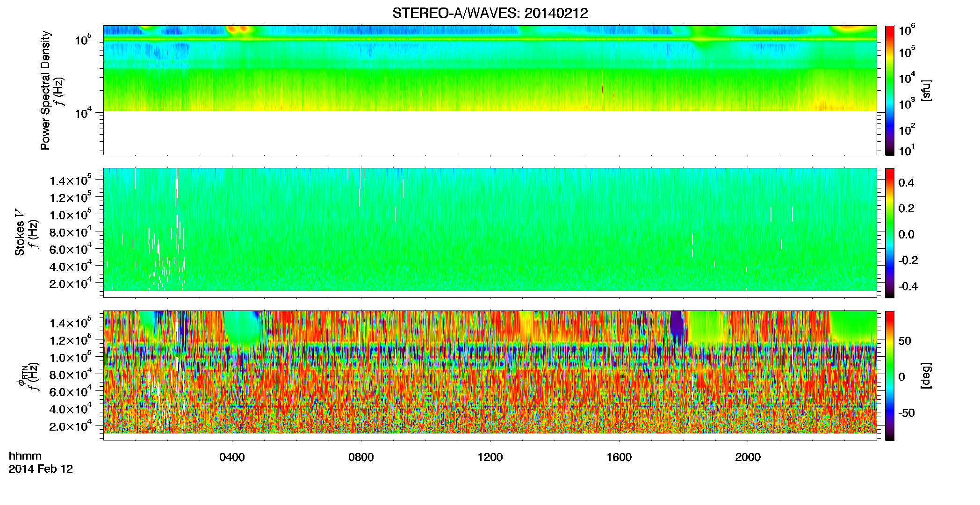Click the Stokes V axis label

tap(20, 232)
